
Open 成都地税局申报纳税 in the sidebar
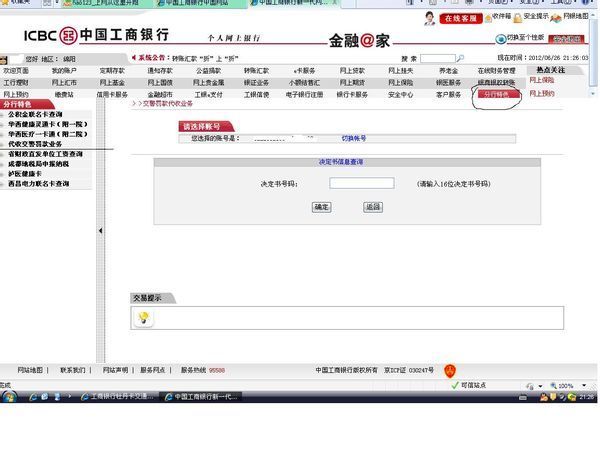pyautogui.click(x=38, y=164)
